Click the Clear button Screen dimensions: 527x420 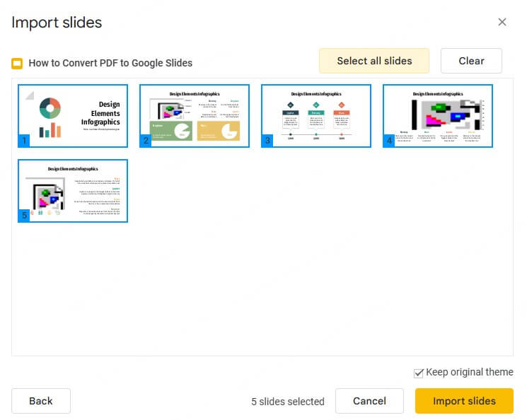pos(471,61)
